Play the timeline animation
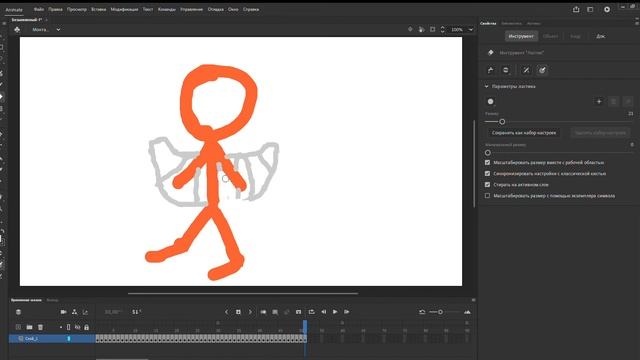This screenshot has width=640, height=360. (335, 312)
